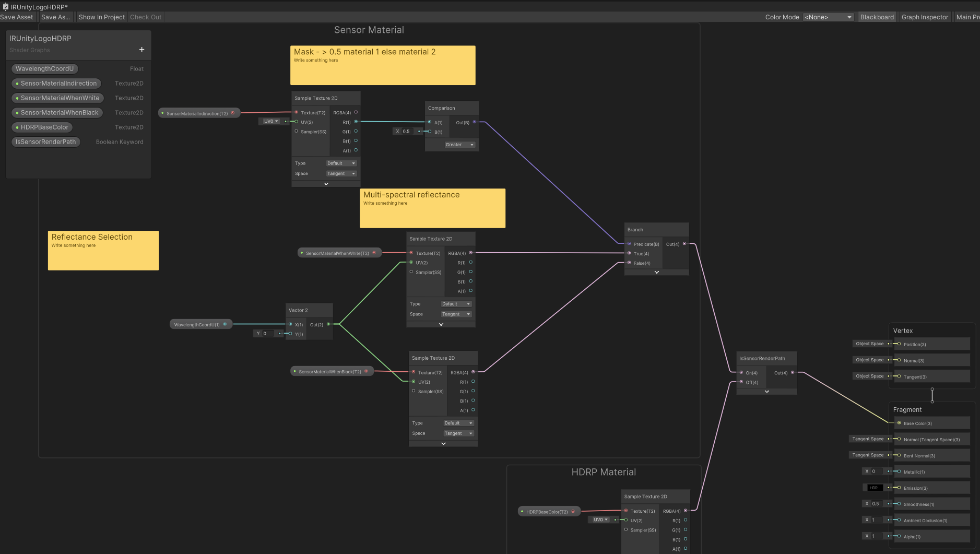Screen dimensions: 980x554
Task: Click the Base Color port in the Fragment block
Action: tap(899, 423)
